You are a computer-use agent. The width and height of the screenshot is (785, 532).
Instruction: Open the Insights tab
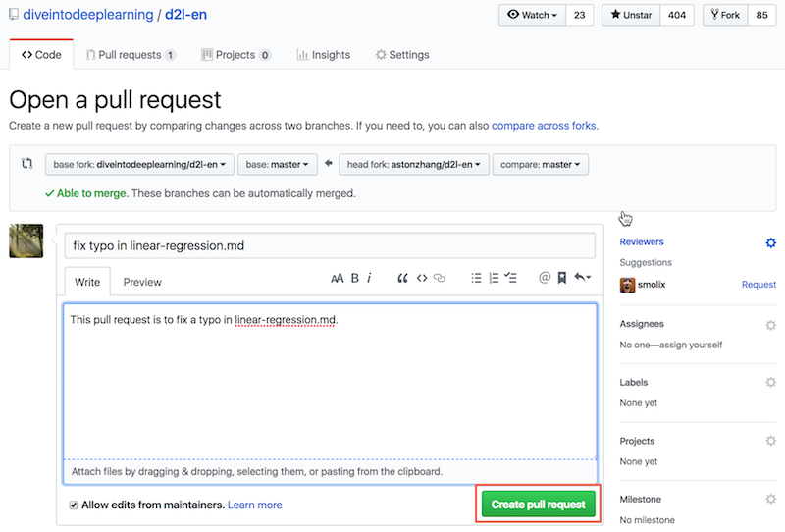click(x=324, y=55)
